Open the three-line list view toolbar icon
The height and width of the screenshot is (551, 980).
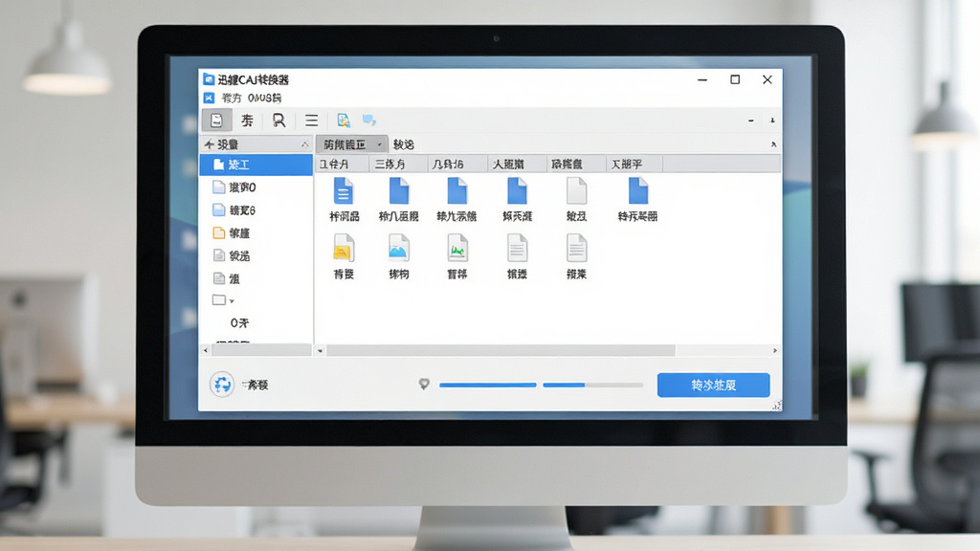[311, 120]
